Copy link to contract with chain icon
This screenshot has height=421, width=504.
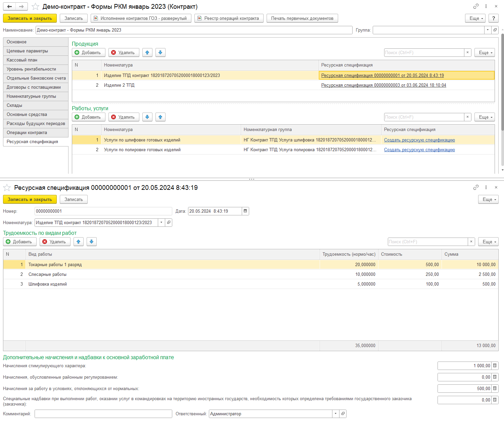(x=476, y=6)
